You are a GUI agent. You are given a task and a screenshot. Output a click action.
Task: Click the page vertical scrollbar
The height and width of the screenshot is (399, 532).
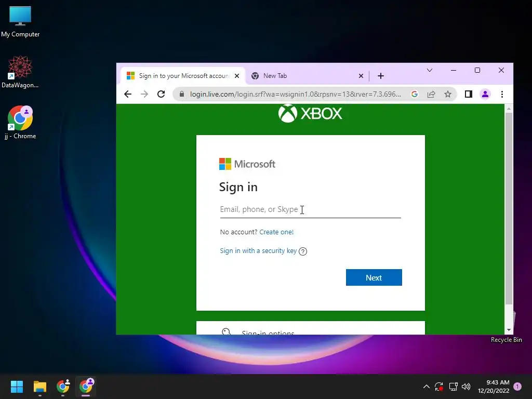509,208
